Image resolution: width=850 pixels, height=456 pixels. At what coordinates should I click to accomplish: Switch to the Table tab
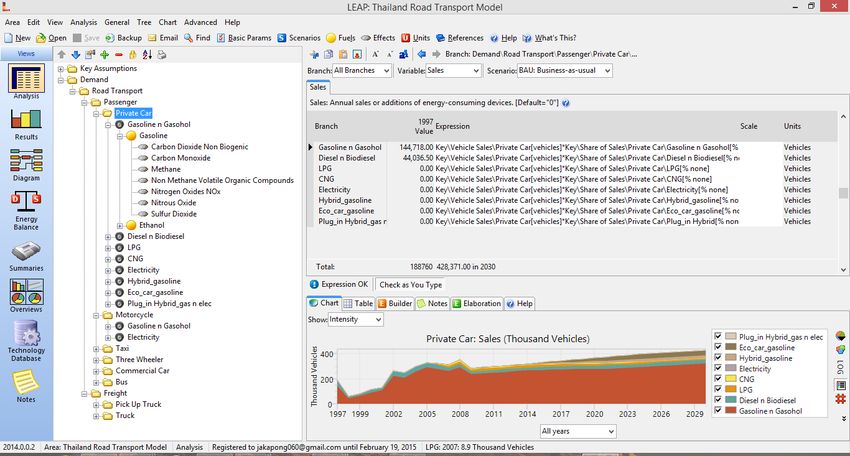[x=358, y=304]
